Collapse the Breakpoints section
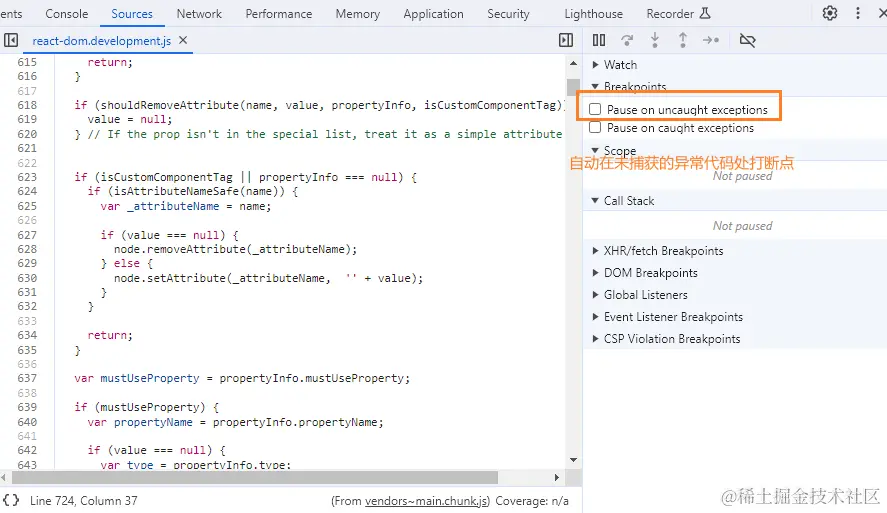 point(595,87)
